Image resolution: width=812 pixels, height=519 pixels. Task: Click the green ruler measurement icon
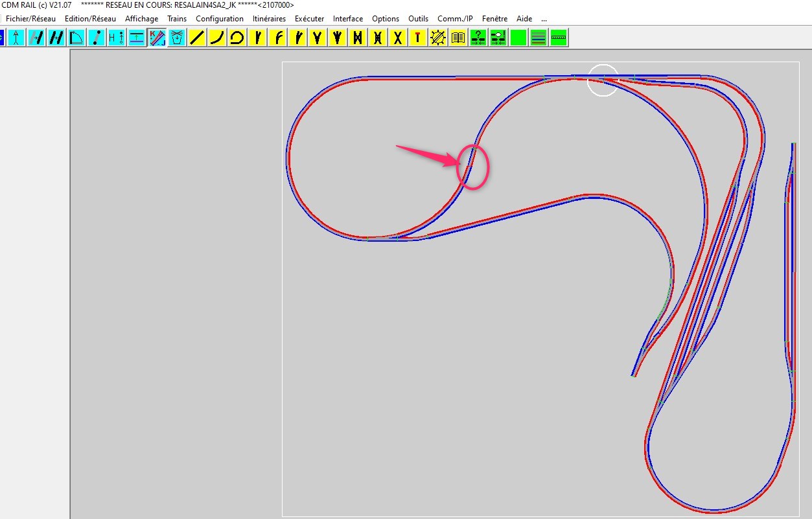point(559,38)
